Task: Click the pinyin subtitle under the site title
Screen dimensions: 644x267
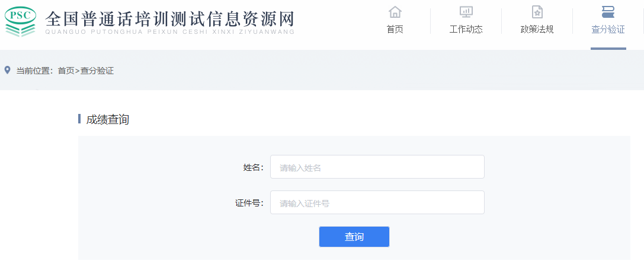Action: pyautogui.click(x=169, y=32)
